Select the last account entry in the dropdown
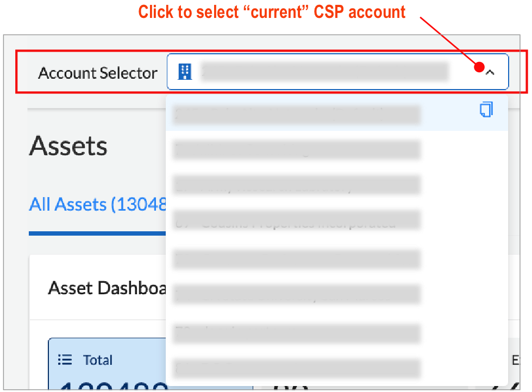The width and height of the screenshot is (532, 392). (296, 368)
